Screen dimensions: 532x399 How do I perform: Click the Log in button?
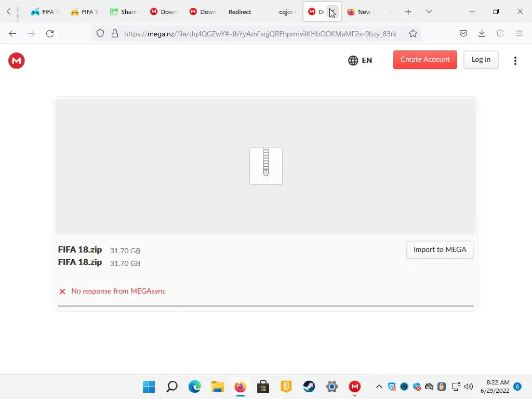[481, 60]
